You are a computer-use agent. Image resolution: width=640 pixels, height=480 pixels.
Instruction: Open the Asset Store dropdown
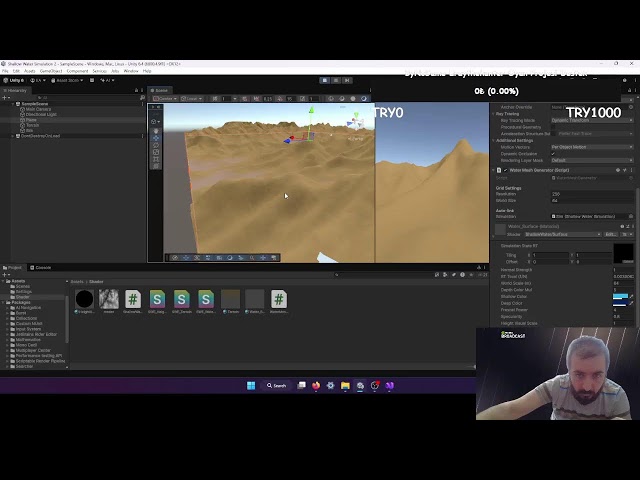[67, 80]
